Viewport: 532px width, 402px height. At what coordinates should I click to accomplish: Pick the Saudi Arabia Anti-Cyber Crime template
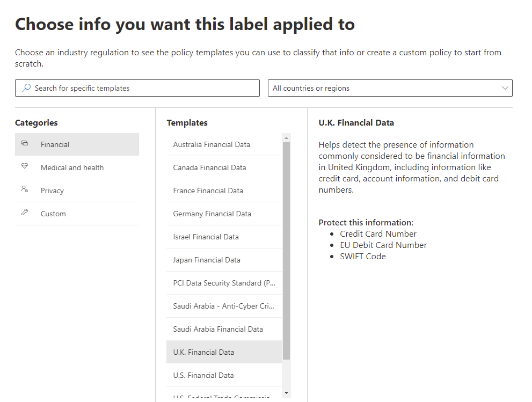tap(224, 306)
